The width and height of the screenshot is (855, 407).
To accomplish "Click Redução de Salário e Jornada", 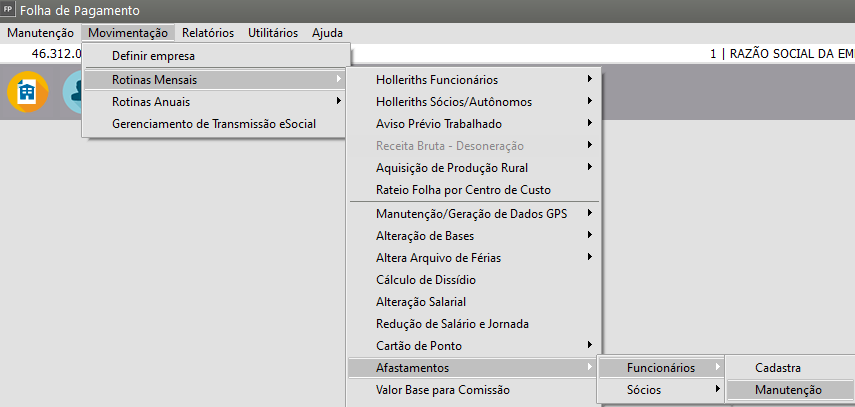I will click(452, 324).
